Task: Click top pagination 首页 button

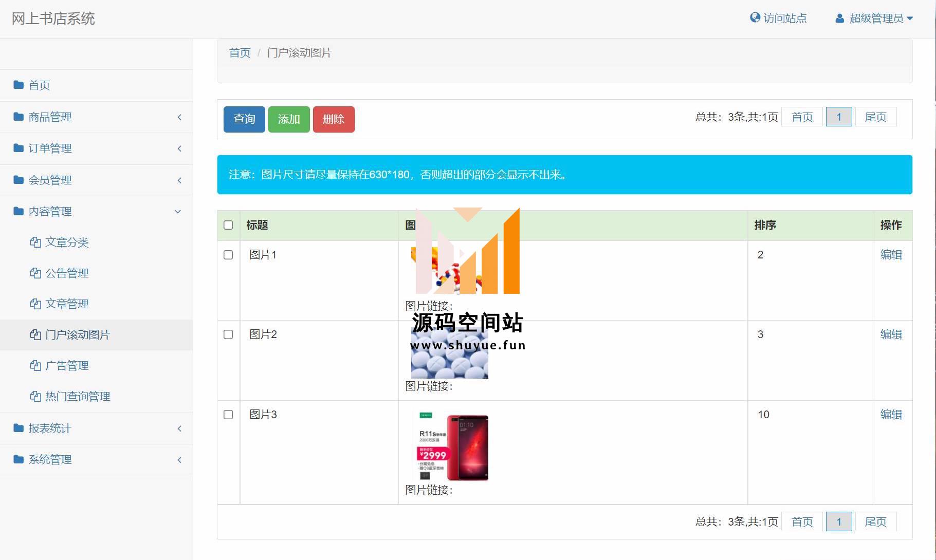Action: click(x=802, y=117)
